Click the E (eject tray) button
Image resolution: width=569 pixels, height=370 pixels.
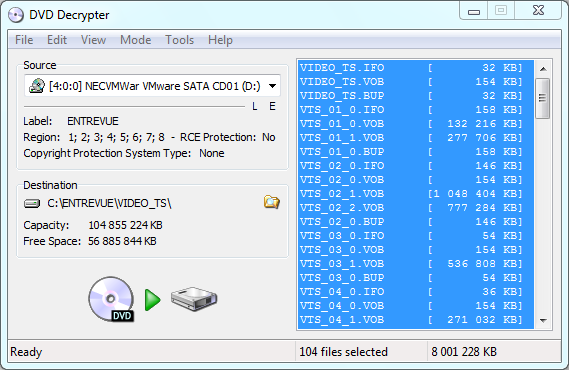click(x=272, y=106)
